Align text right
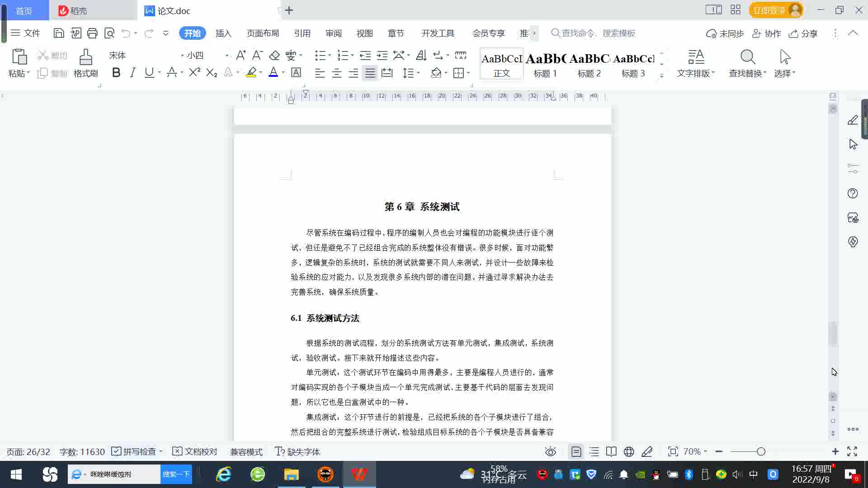The image size is (868, 488). pyautogui.click(x=353, y=72)
